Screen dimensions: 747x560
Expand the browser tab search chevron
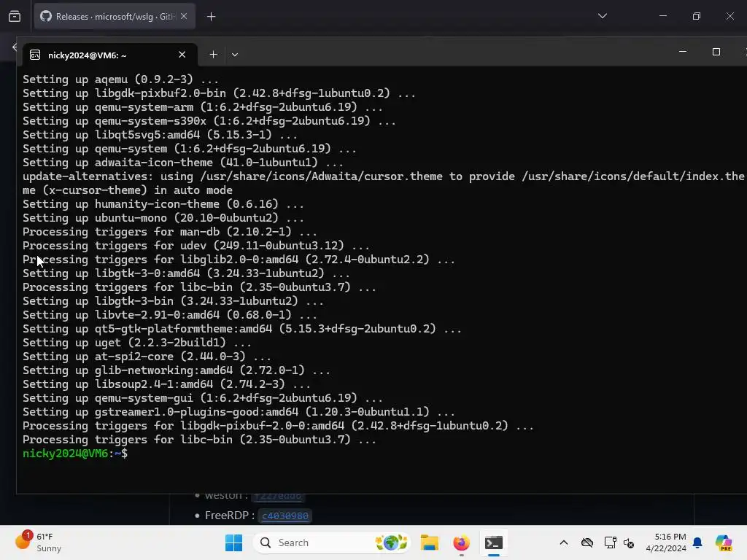602,16
